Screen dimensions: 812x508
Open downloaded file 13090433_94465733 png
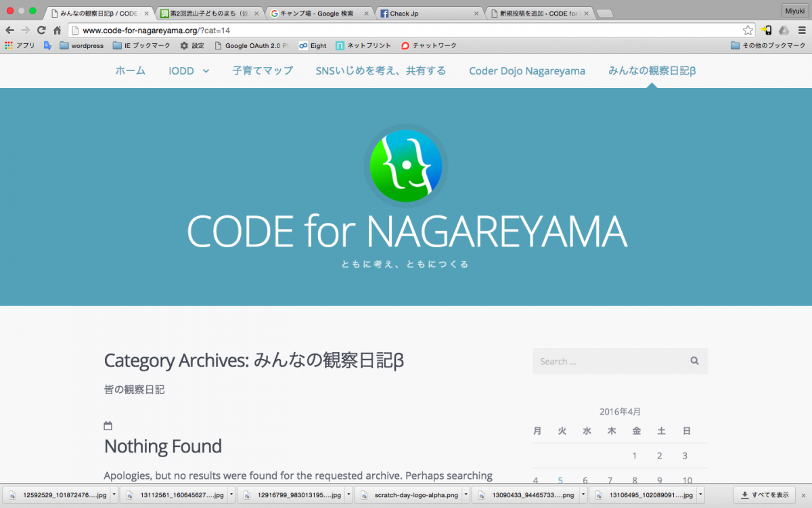526,494
